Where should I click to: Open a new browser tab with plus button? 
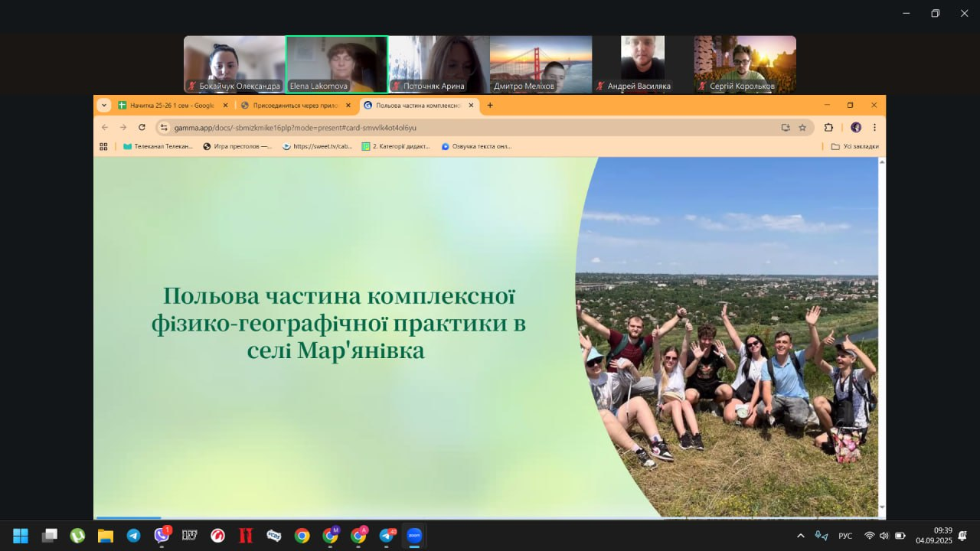(x=490, y=106)
